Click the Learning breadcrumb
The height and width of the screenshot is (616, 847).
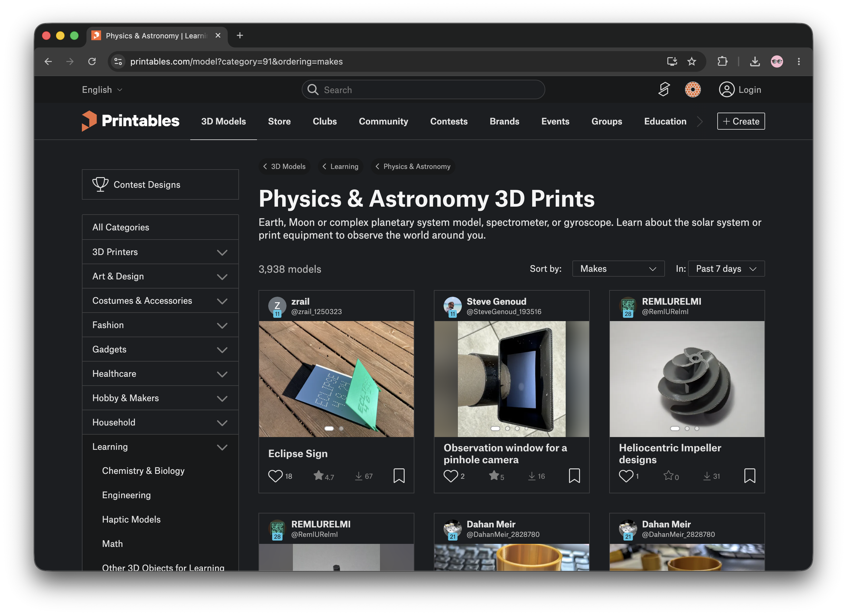pyautogui.click(x=340, y=166)
